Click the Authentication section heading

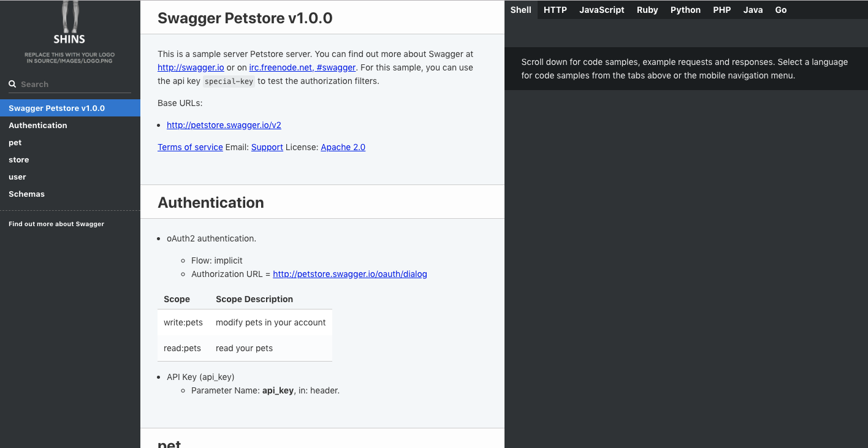[211, 202]
